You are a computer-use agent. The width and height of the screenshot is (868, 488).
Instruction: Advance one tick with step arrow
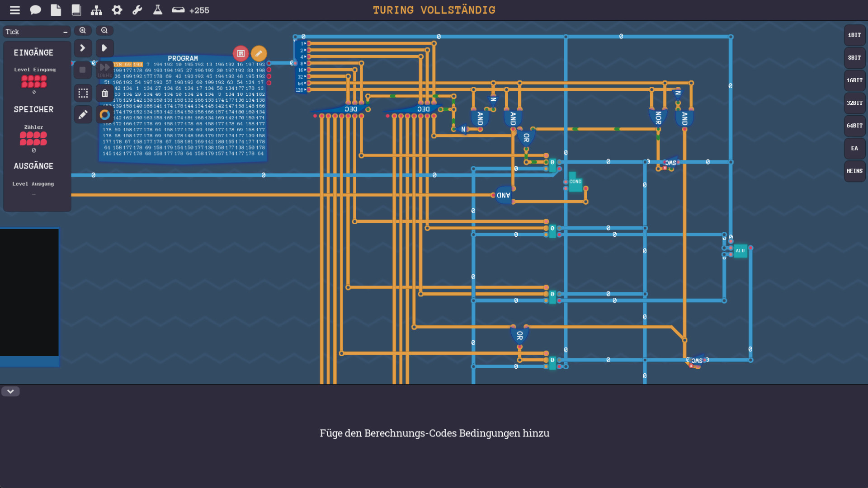83,48
